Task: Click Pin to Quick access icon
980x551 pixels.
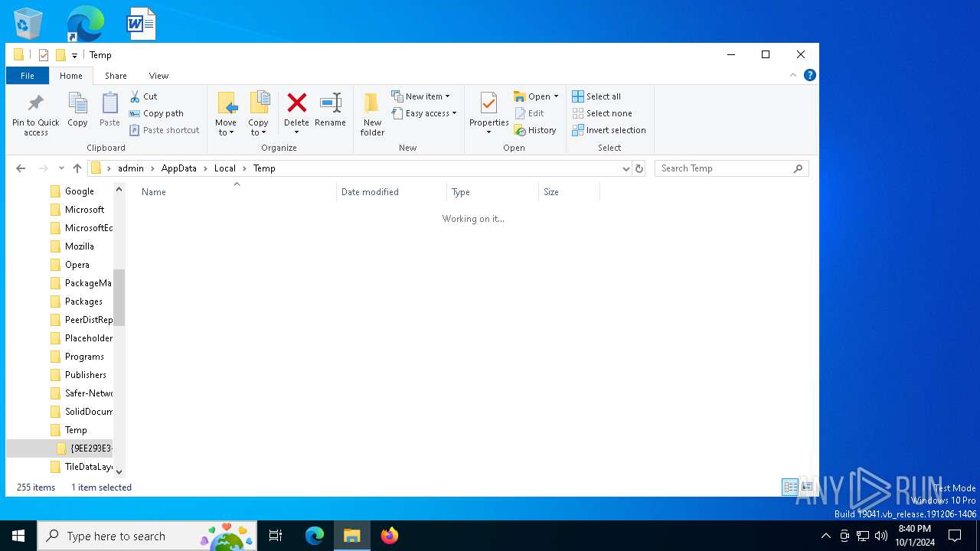Action: (x=35, y=113)
